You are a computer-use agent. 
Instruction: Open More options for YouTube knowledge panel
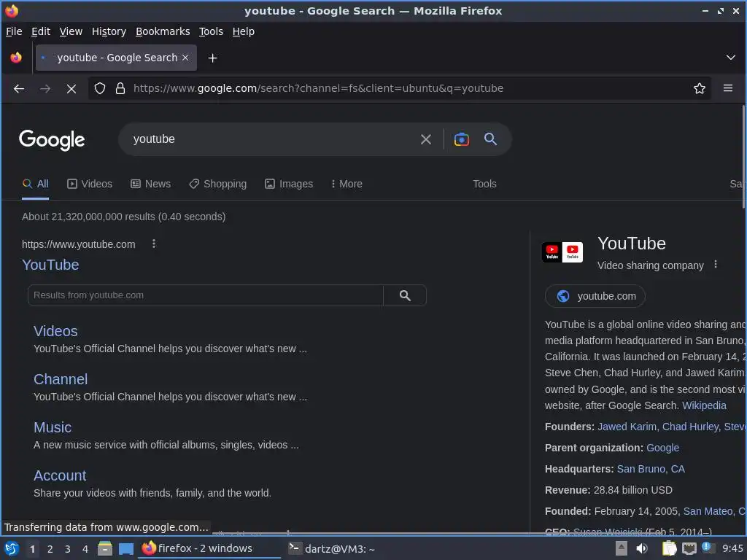click(715, 264)
